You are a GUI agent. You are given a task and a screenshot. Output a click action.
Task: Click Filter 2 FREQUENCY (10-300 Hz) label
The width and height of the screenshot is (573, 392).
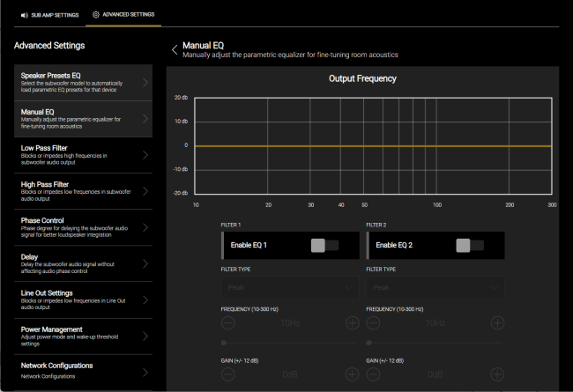(x=395, y=309)
